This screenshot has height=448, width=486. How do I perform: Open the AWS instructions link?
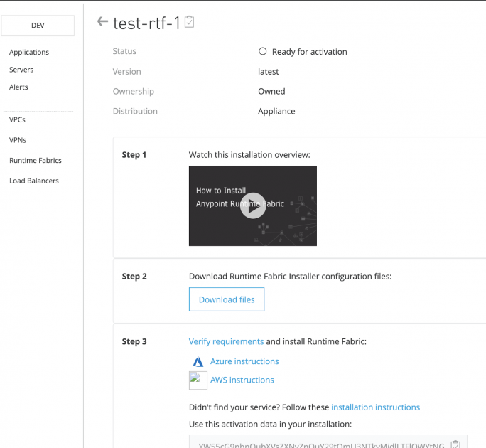[x=242, y=380]
